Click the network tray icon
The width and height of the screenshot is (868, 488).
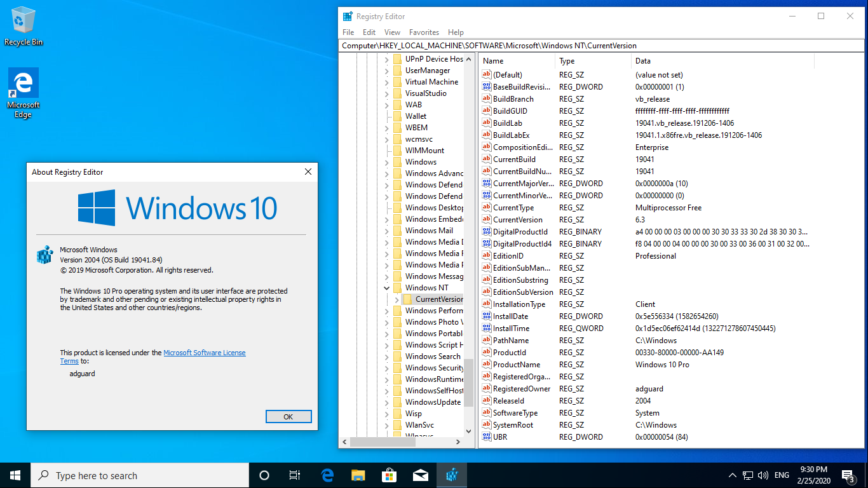[x=748, y=475]
